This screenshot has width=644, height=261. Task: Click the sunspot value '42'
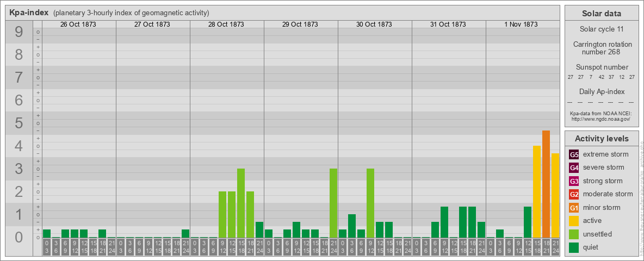[601, 77]
